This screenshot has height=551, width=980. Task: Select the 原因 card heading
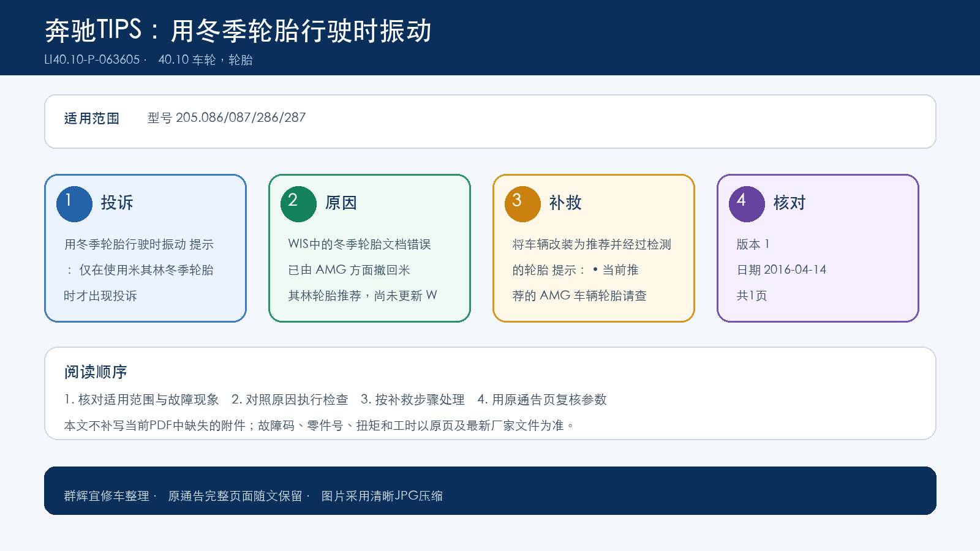point(341,203)
